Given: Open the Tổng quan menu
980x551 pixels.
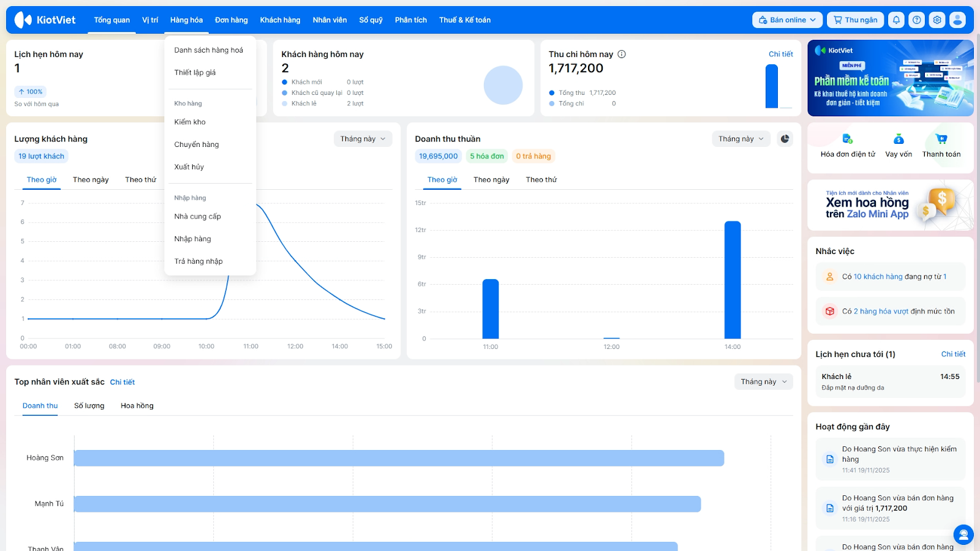Looking at the screenshot, I should [x=111, y=20].
